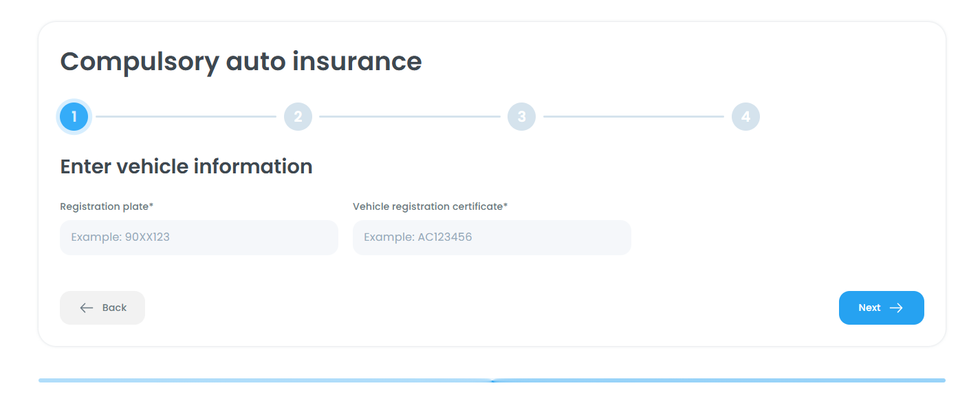
Task: Click the blue horizontal bar below the card
Action: [x=492, y=380]
